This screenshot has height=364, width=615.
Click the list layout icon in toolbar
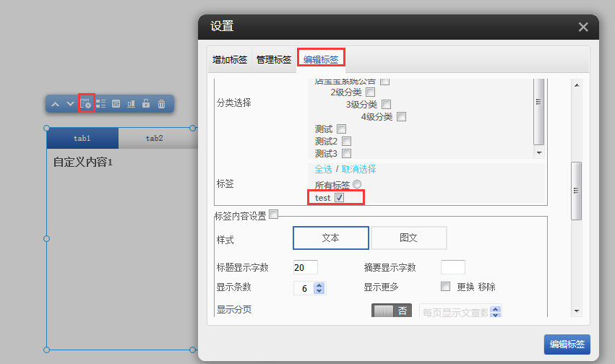(x=100, y=104)
